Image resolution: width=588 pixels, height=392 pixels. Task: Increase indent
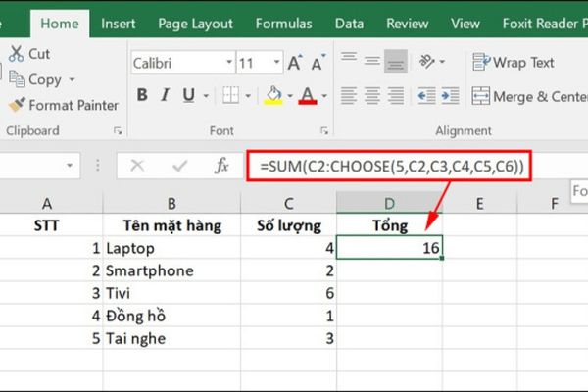[x=451, y=96]
